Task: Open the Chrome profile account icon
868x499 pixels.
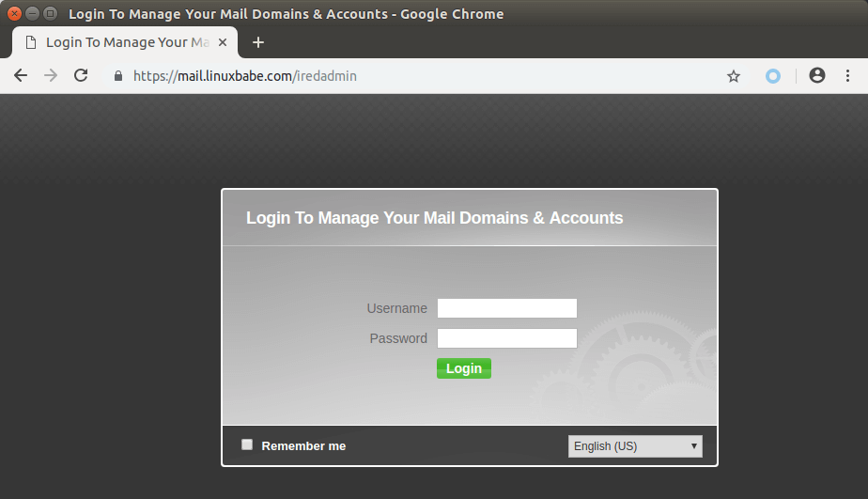Action: click(817, 76)
